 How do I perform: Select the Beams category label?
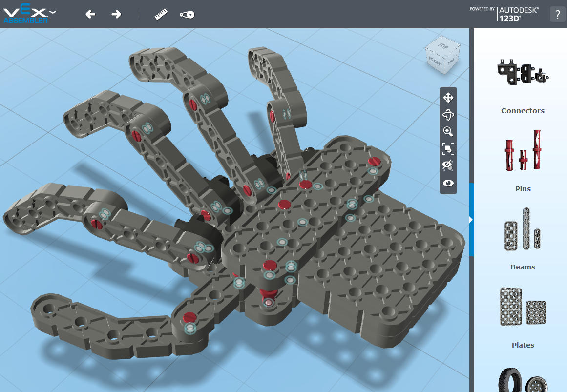(523, 267)
